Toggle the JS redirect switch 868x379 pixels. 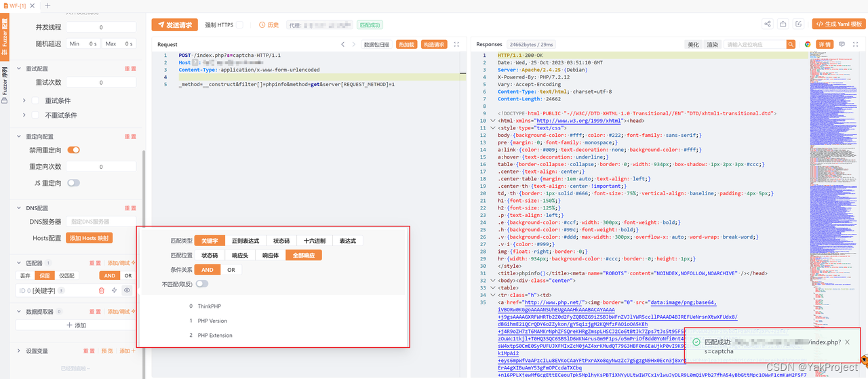pyautogui.click(x=73, y=183)
